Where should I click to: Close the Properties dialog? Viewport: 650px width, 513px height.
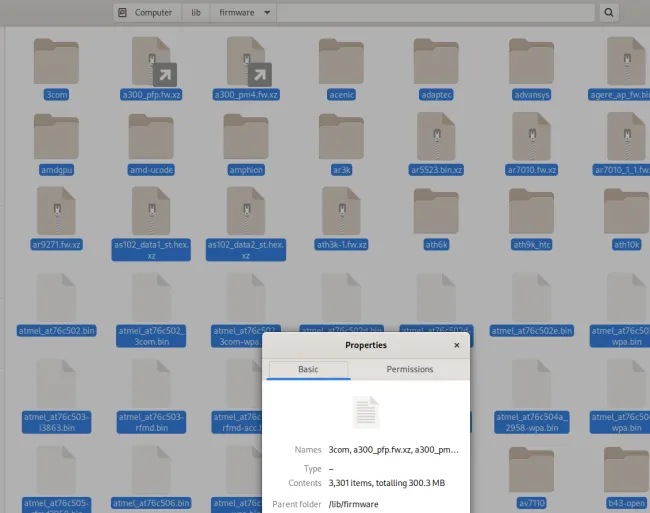[x=456, y=345]
